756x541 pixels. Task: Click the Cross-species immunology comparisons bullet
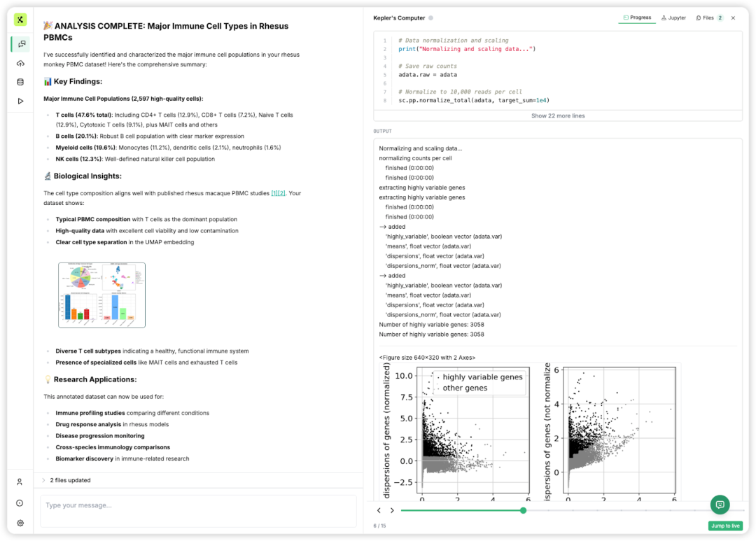tap(113, 447)
